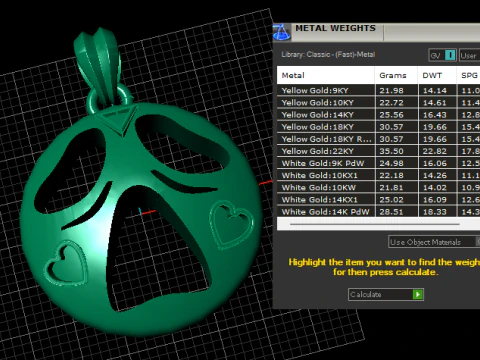Toggle the GV library switch

tap(442, 55)
